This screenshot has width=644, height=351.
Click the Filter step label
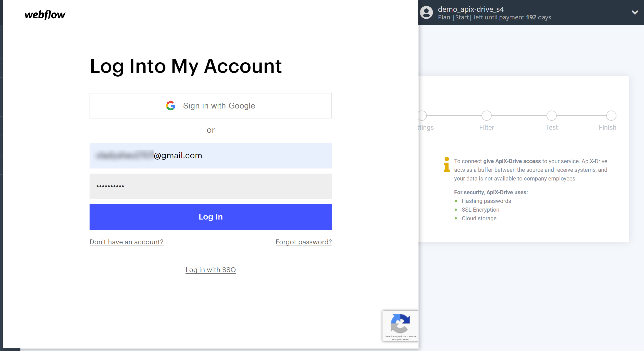point(487,127)
